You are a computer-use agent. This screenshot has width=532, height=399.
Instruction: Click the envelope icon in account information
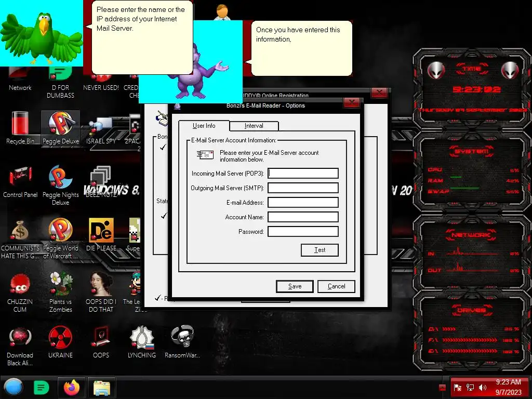(205, 155)
